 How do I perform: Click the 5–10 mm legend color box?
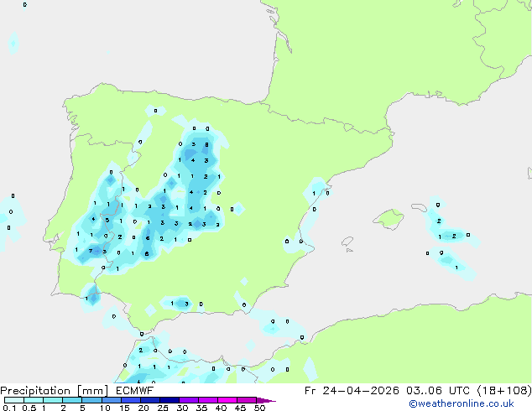tap(91, 400)
